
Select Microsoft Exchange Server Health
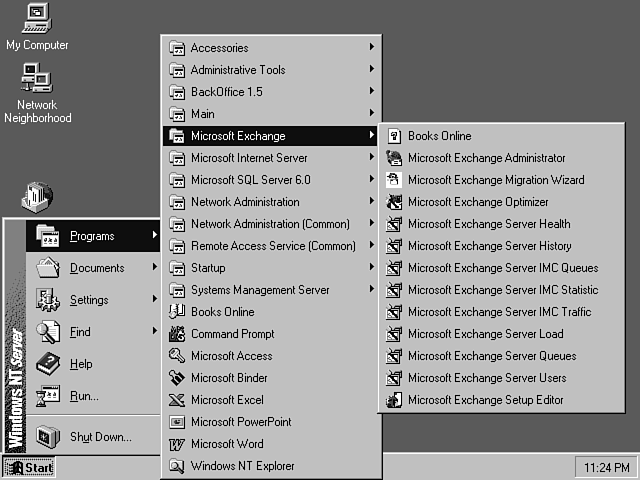(488, 224)
